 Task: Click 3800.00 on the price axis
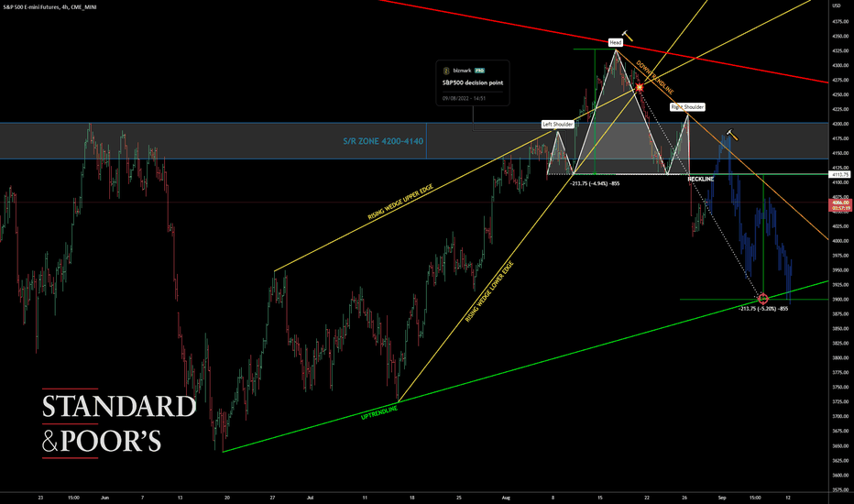point(840,358)
